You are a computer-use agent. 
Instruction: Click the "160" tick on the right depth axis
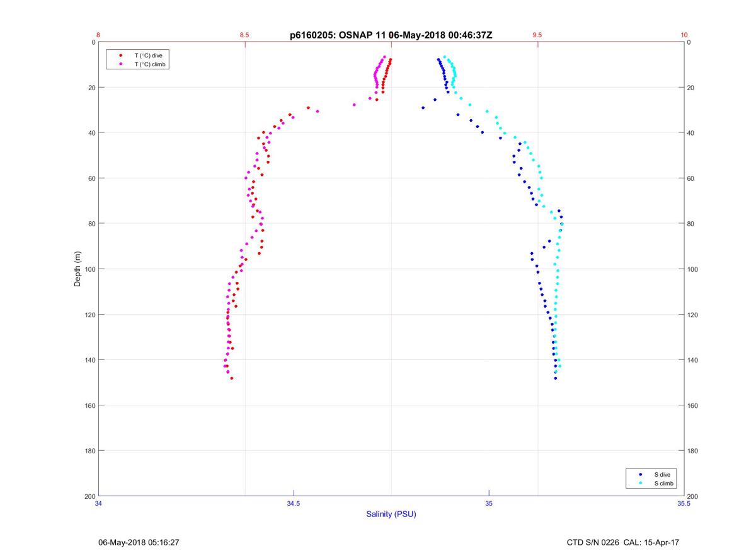[x=692, y=405]
